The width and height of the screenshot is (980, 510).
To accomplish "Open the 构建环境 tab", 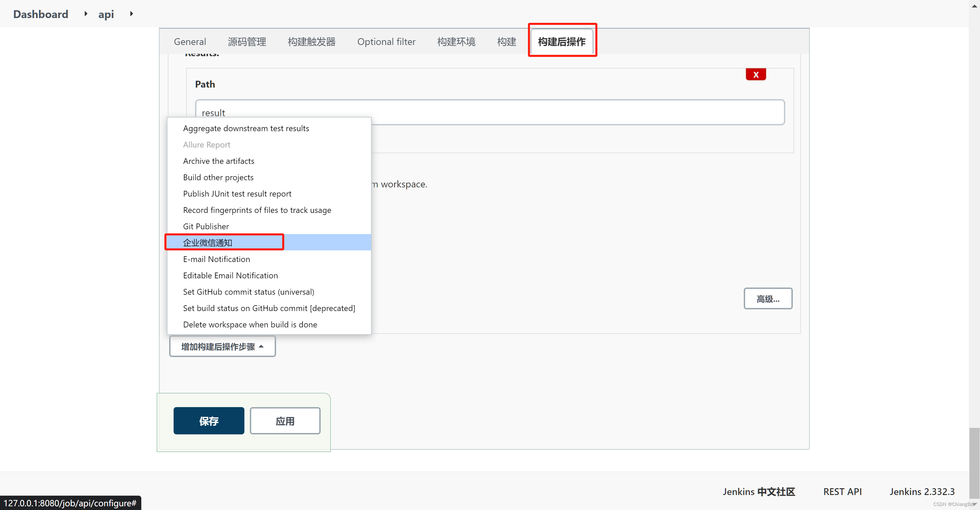I will click(x=456, y=42).
